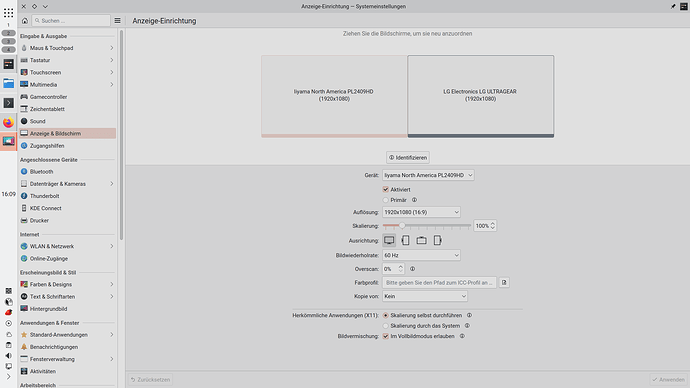Click the Identifizieren button
This screenshot has width=690, height=388.
(408, 157)
